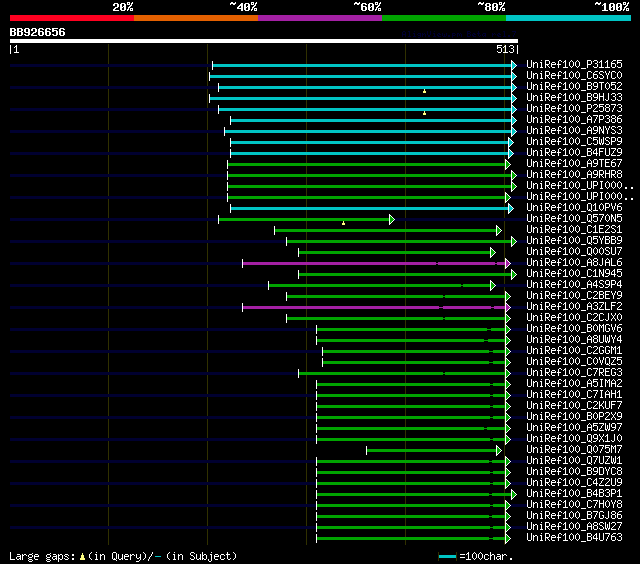Click the UniRef100_B9DYC8 label
640x564 pixels.
coord(574,472)
